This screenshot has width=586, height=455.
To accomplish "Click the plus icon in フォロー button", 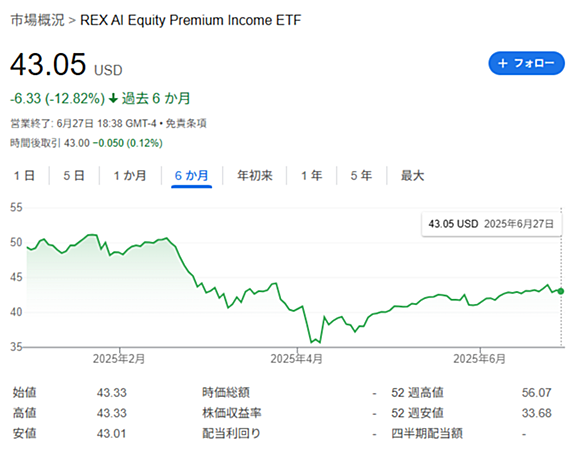I will point(503,63).
